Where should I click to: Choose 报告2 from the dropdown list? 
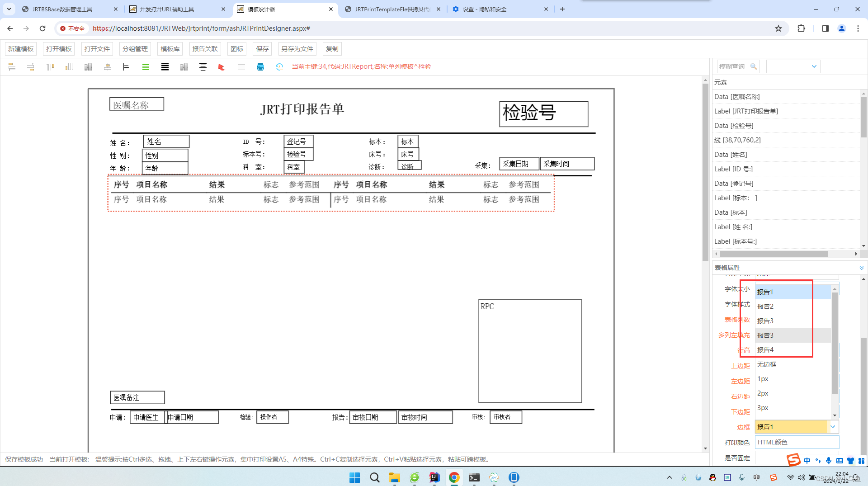click(793, 307)
